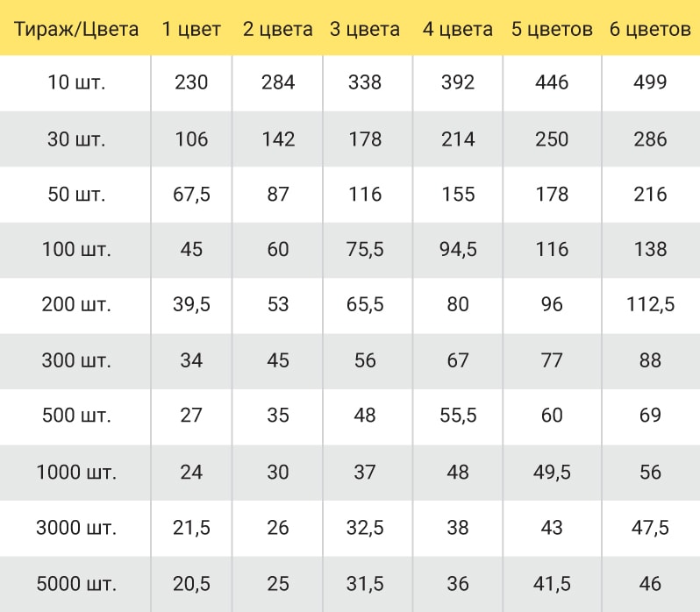700x612 pixels.
Task: Select value 112,5 in 200 шт. row
Action: [x=650, y=304]
